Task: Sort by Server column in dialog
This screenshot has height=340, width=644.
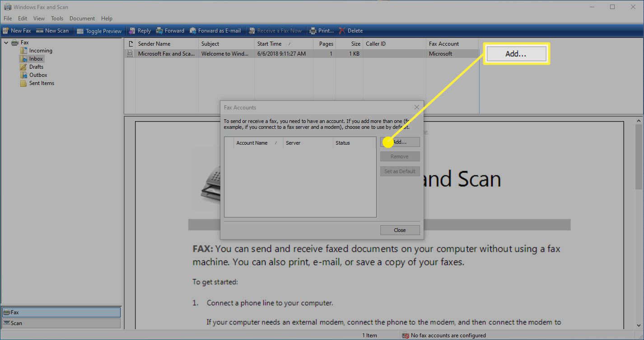Action: pyautogui.click(x=308, y=143)
